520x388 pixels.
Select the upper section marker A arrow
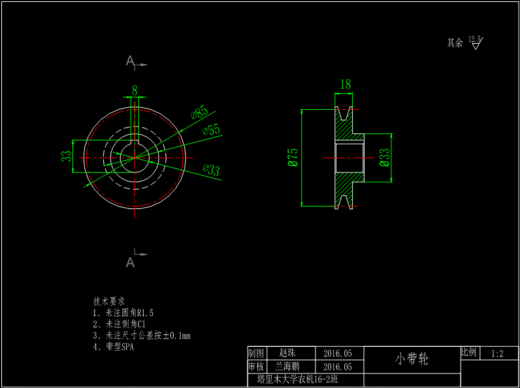[x=136, y=63]
